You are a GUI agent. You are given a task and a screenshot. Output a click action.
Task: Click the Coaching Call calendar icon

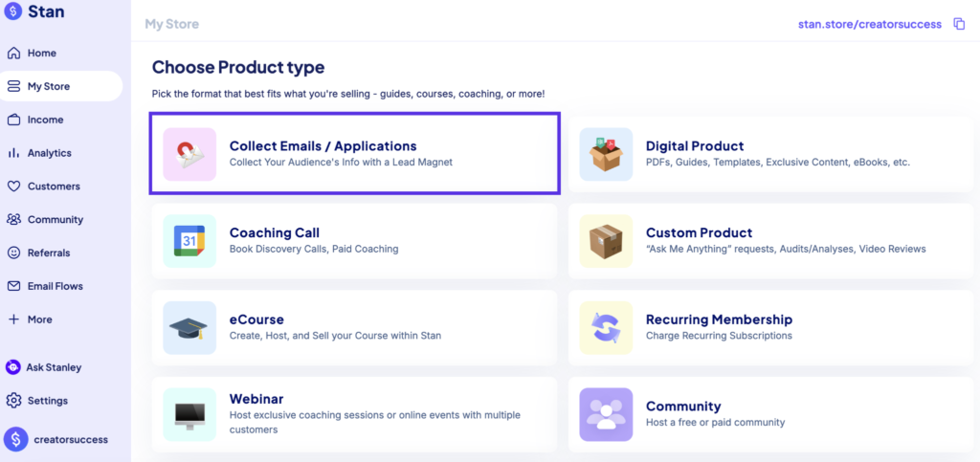[189, 241]
